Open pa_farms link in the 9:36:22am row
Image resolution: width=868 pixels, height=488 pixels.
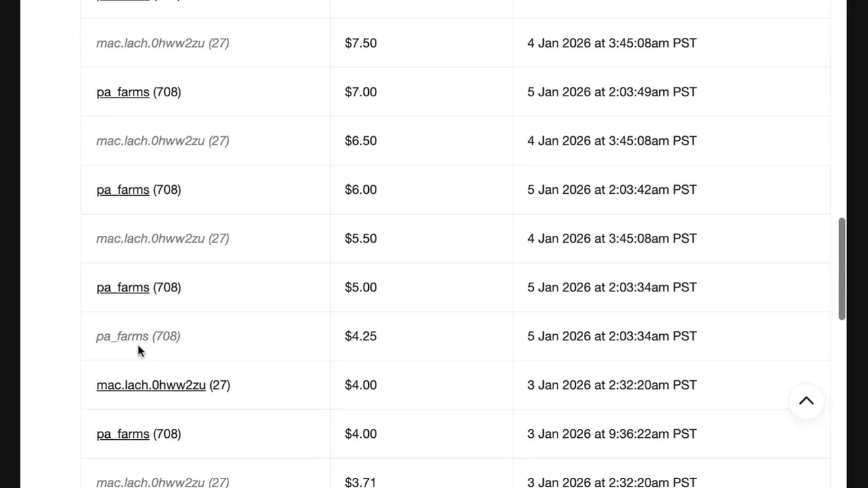point(123,434)
